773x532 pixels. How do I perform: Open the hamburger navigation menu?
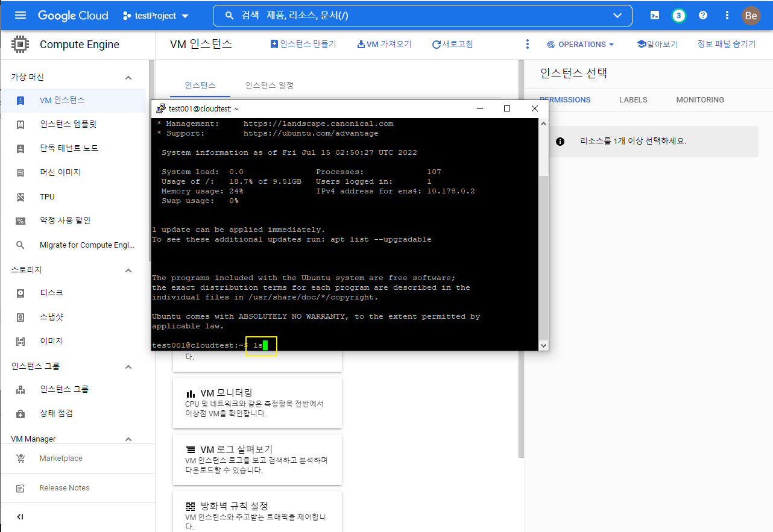(20, 16)
